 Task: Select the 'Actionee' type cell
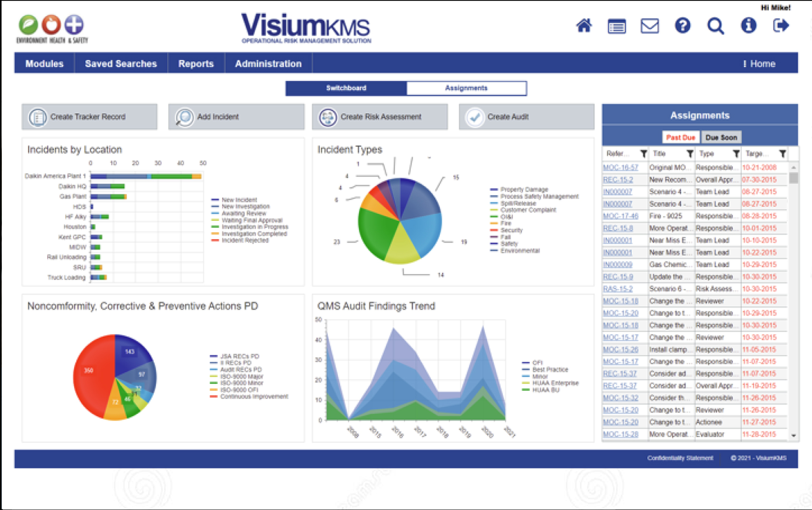coord(717,422)
